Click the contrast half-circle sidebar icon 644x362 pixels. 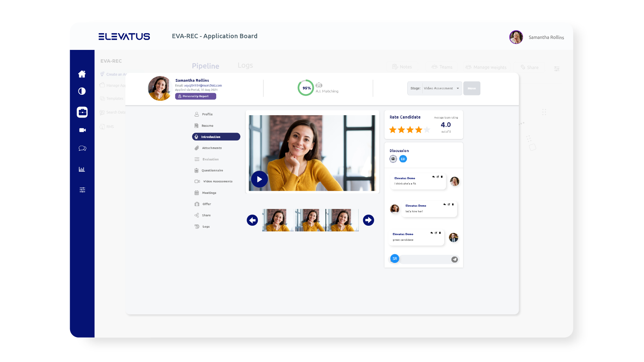click(x=82, y=91)
